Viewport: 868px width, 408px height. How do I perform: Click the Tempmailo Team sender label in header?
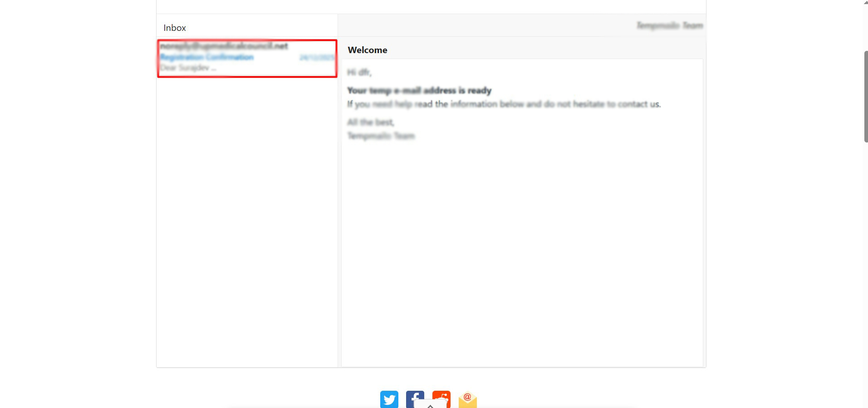point(669,25)
